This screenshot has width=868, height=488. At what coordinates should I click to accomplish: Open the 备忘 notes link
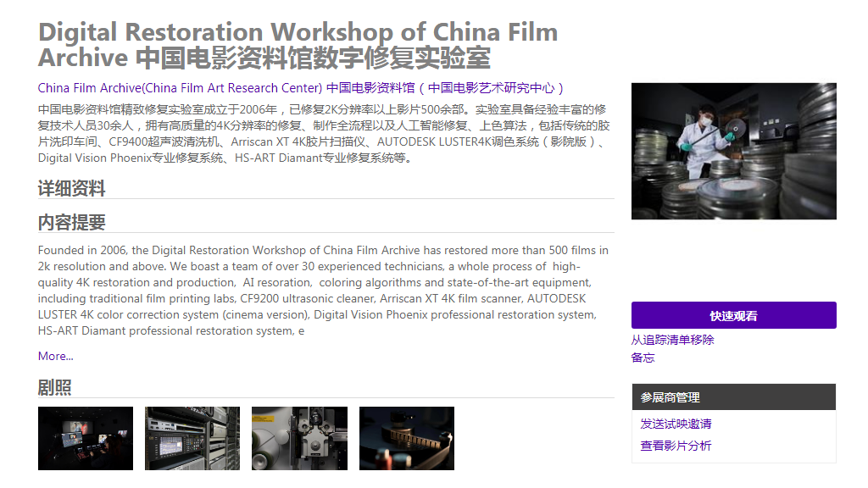tap(643, 358)
